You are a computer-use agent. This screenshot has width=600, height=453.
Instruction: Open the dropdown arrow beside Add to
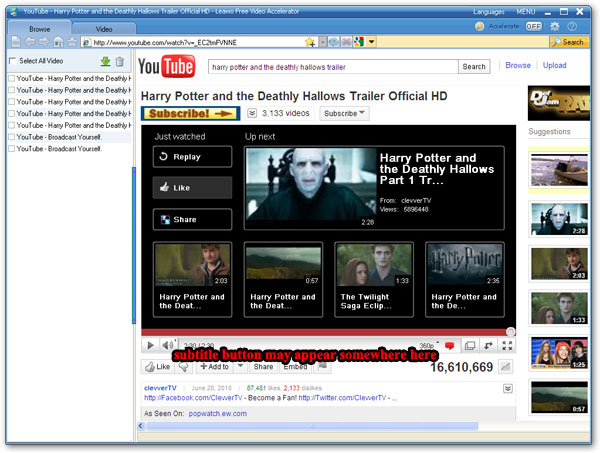[240, 366]
